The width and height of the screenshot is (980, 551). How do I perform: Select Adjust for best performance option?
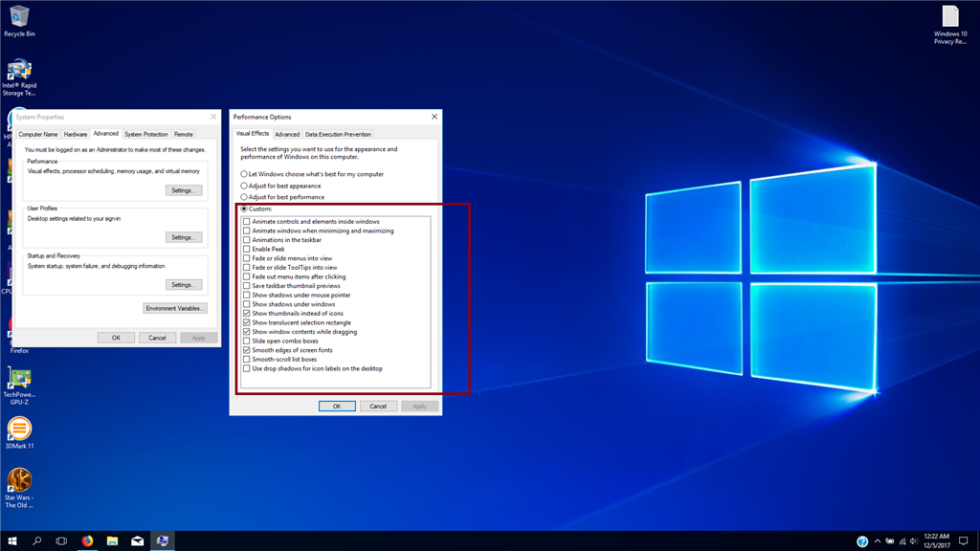(x=244, y=197)
